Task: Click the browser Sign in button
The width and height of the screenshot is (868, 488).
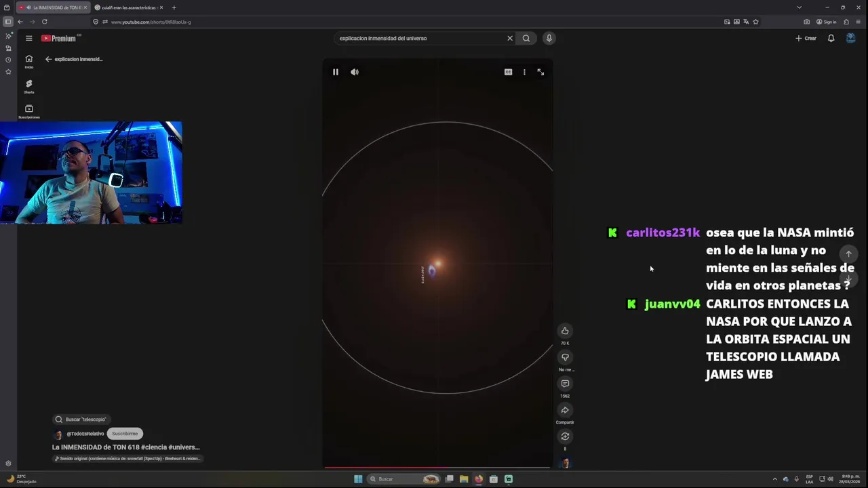Action: point(827,22)
